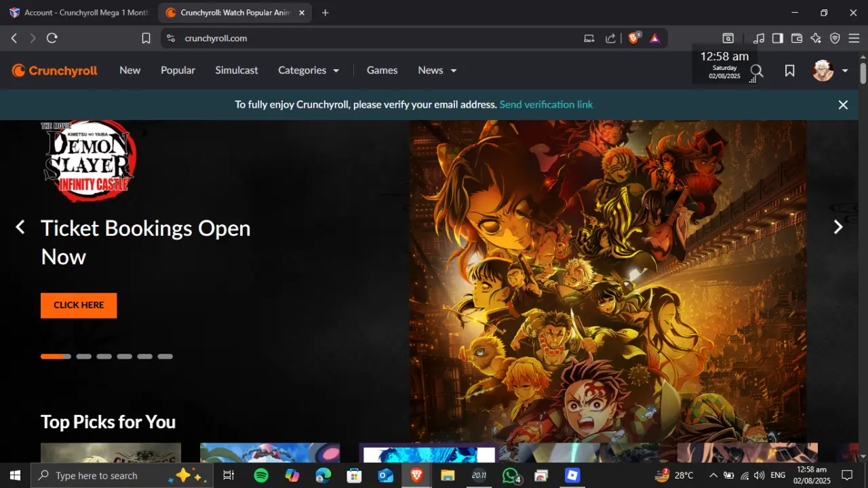
Task: Open the Brave Shields lion icon
Action: [634, 38]
